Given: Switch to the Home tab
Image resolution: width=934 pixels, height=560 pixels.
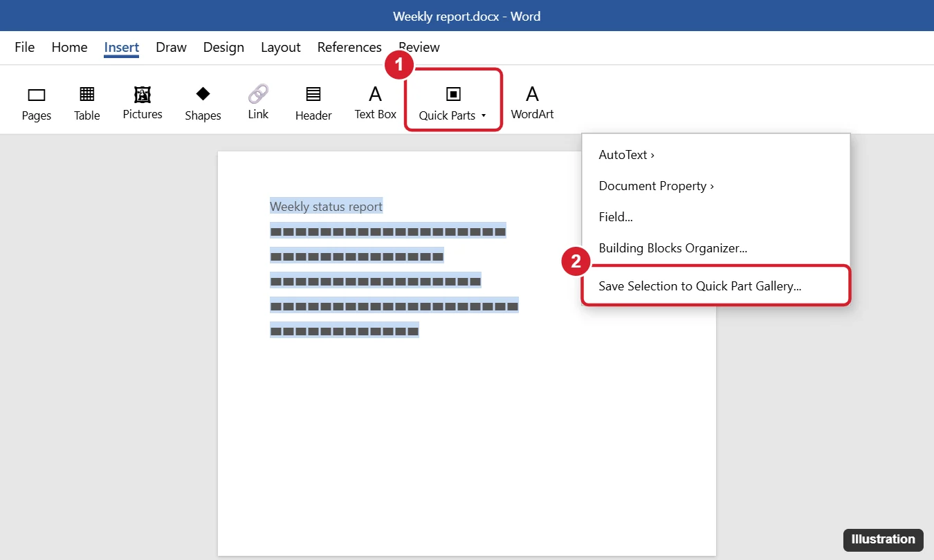Looking at the screenshot, I should pos(69,47).
